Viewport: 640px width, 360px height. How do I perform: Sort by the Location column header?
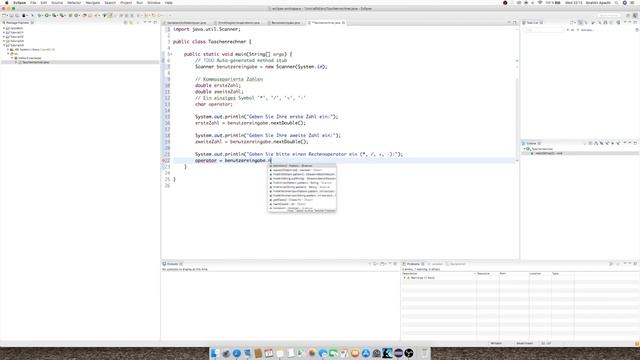[540, 273]
